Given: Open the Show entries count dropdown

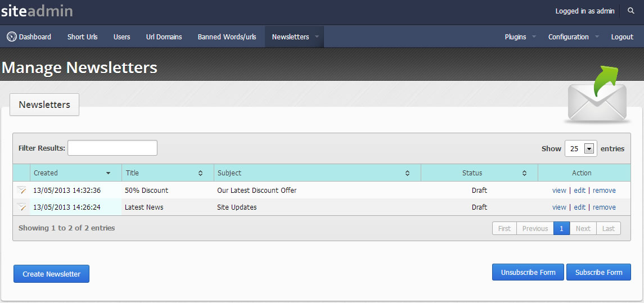Looking at the screenshot, I should (x=588, y=149).
